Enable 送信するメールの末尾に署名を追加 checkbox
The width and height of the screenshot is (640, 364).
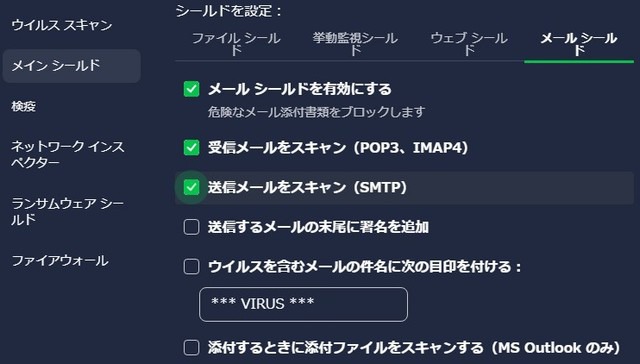(x=191, y=227)
